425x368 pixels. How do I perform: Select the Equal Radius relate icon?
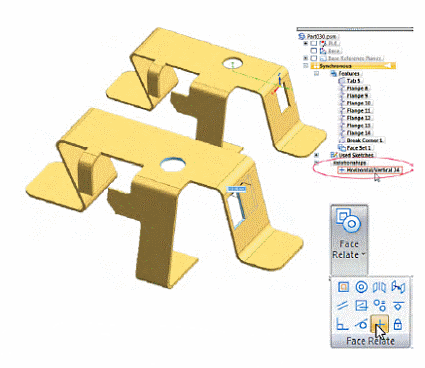[380, 305]
